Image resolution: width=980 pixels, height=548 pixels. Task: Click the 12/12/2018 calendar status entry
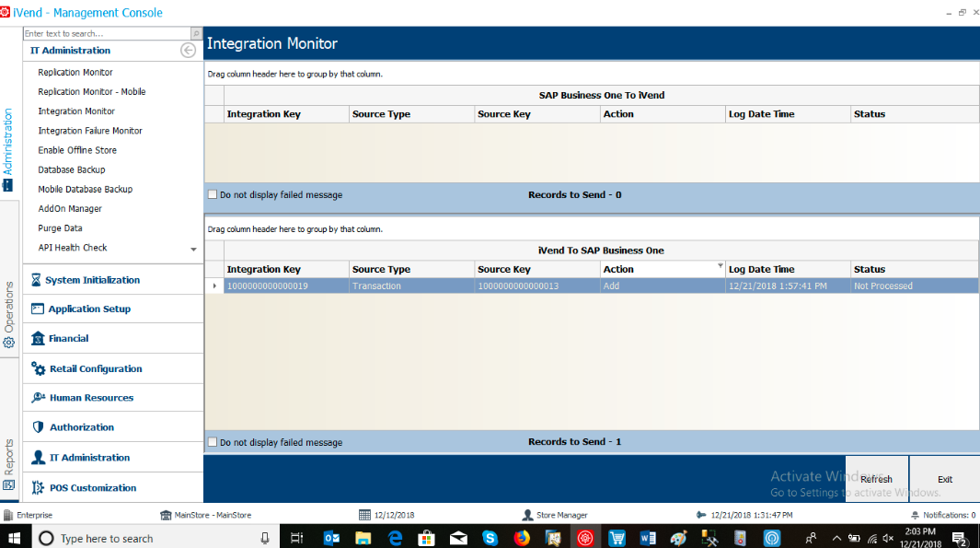point(386,515)
